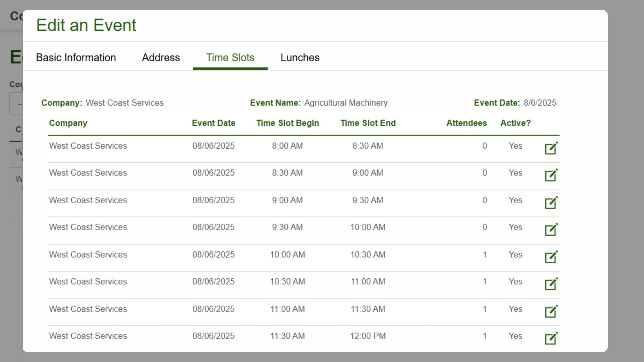This screenshot has height=362, width=644.
Task: Click the company name in the 11:00 AM row
Action: coord(88,309)
